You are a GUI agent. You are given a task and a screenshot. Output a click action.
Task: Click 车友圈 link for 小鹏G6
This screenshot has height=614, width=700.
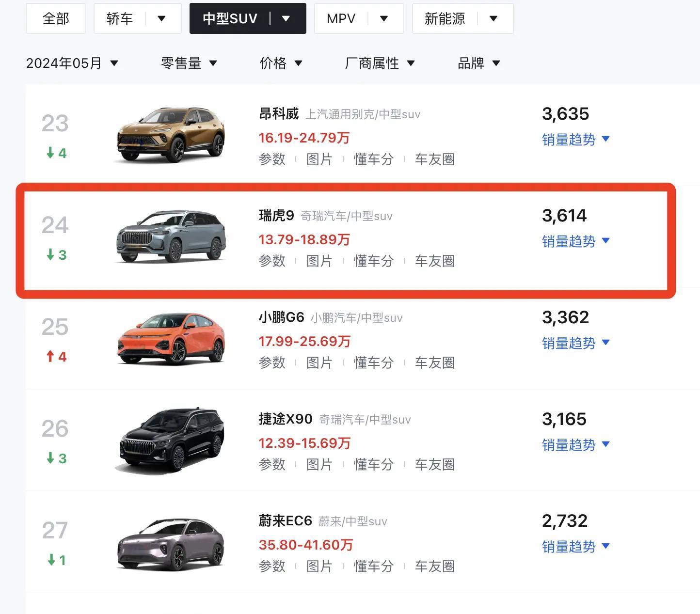[x=435, y=362]
